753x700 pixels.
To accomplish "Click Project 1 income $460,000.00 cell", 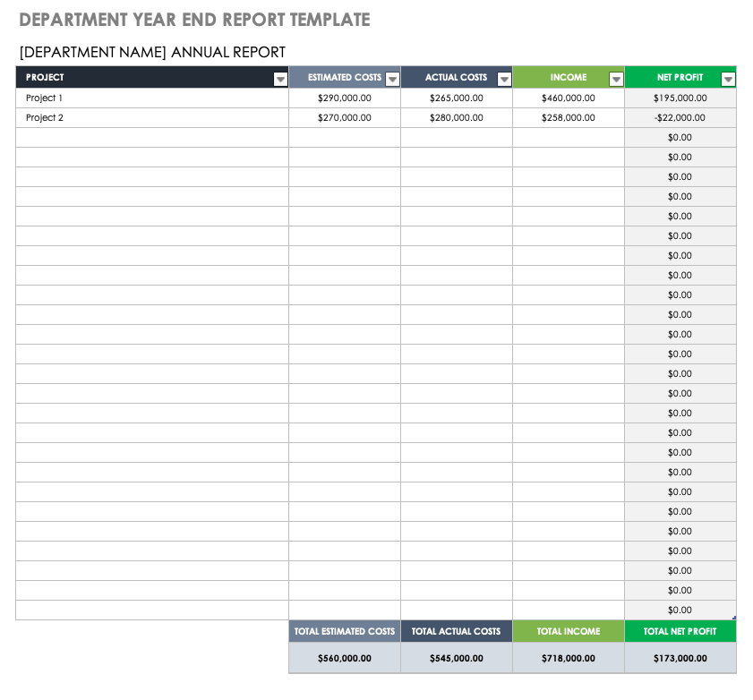I will pyautogui.click(x=569, y=98).
